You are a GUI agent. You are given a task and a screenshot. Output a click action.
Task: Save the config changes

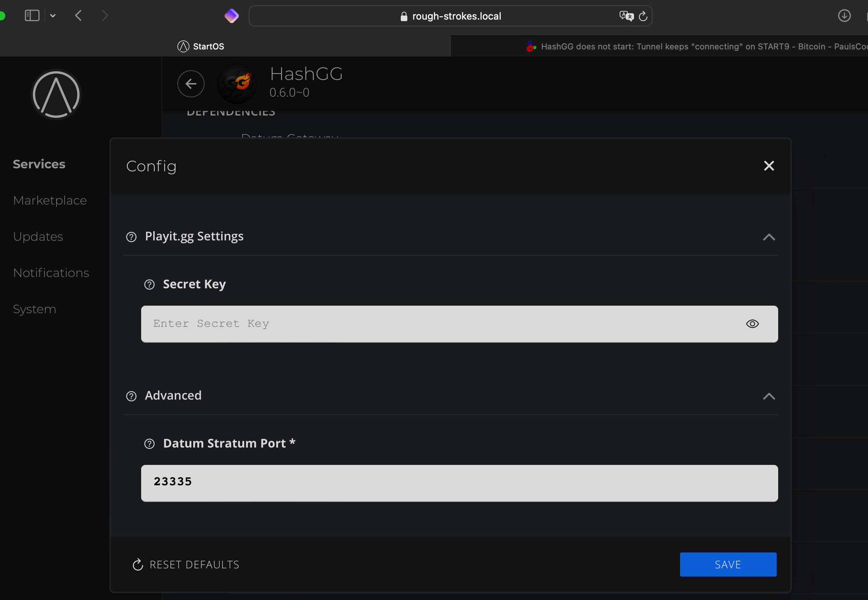coord(728,565)
